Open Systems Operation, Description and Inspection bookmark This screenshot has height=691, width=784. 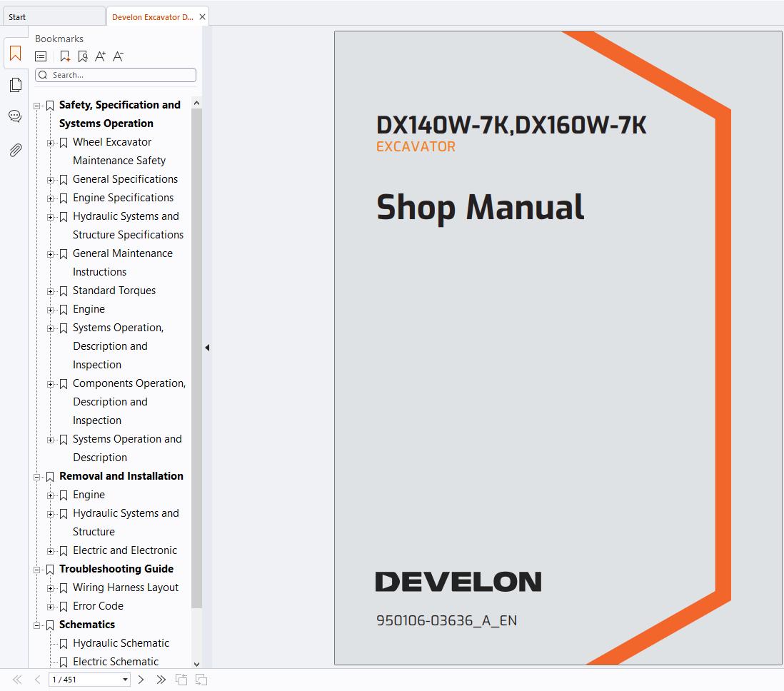(118, 346)
